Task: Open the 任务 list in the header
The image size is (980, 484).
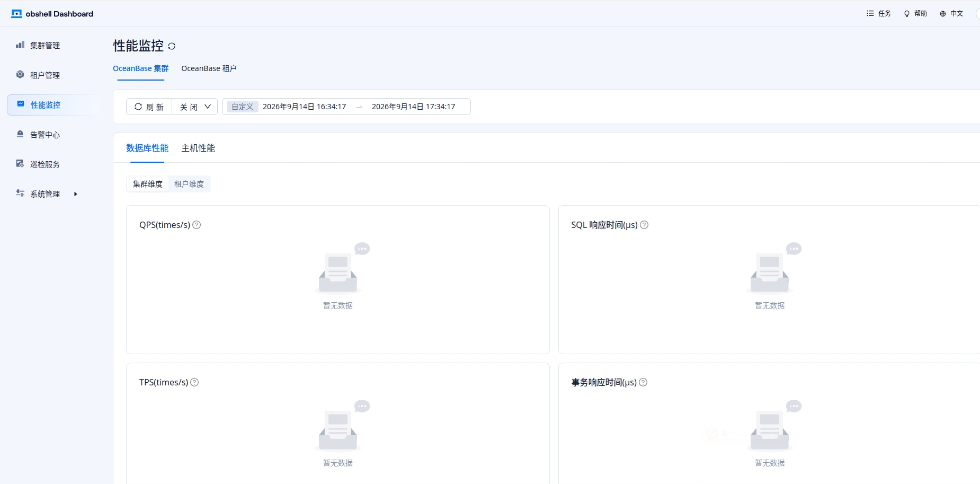Action: coord(879,14)
